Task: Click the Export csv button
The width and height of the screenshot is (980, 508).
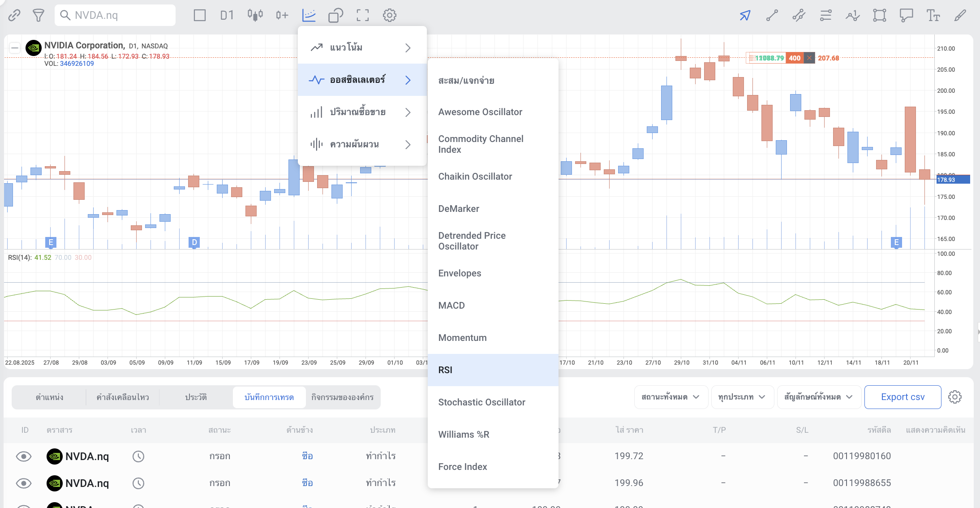Action: tap(903, 397)
